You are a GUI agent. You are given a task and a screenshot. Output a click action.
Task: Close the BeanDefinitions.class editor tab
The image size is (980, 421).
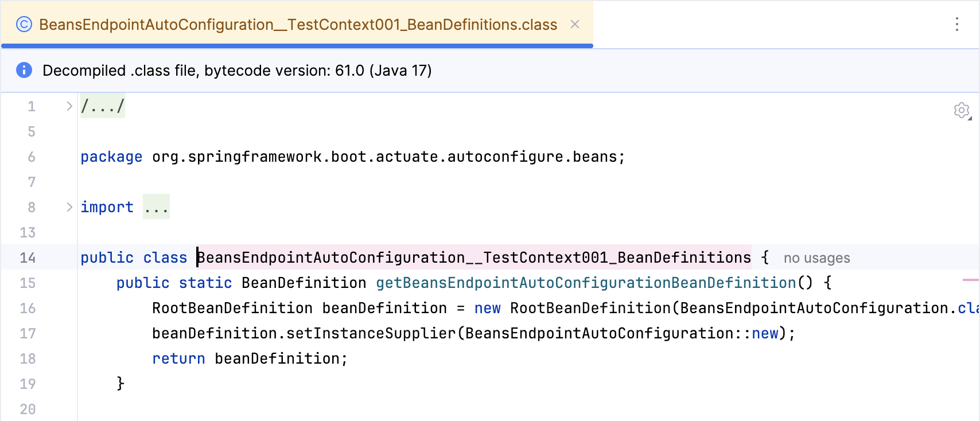[x=575, y=25]
